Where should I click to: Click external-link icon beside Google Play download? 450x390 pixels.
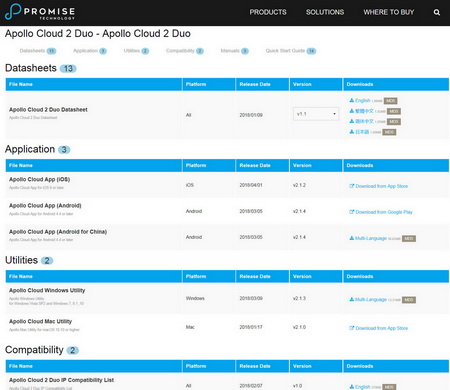[x=351, y=212]
